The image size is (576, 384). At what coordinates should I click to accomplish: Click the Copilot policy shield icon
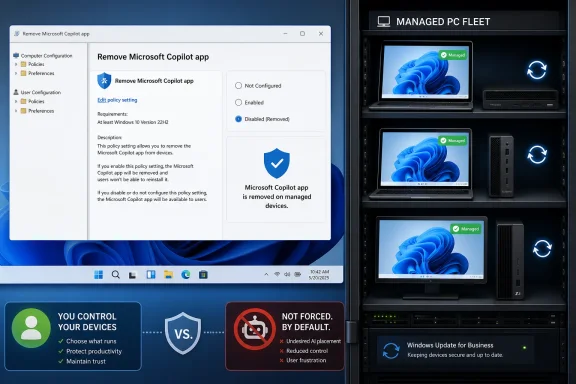pos(104,81)
